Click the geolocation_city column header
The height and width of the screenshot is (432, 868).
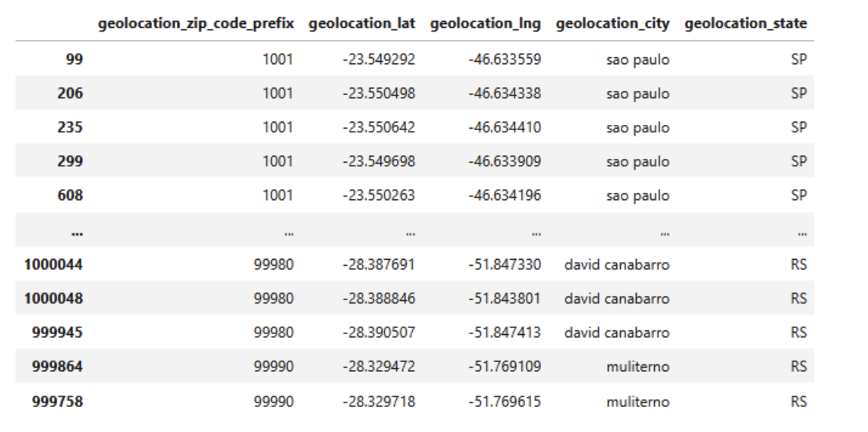click(x=613, y=24)
